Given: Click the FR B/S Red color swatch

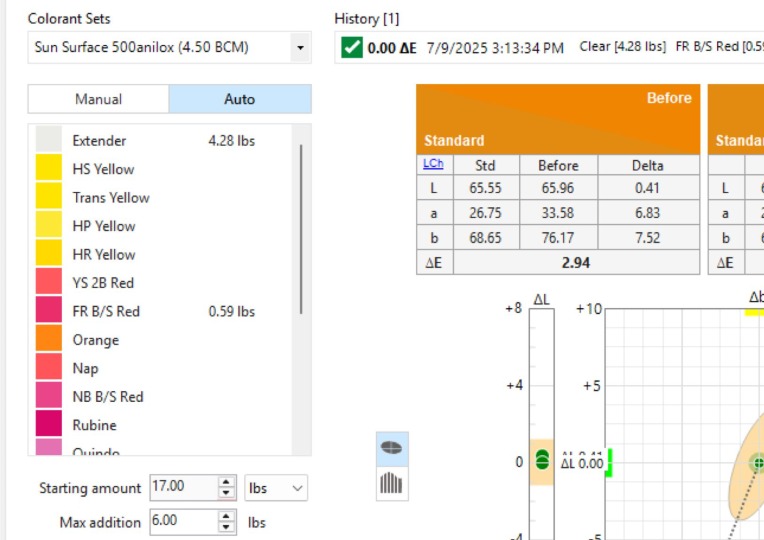Looking at the screenshot, I should pos(49,311).
